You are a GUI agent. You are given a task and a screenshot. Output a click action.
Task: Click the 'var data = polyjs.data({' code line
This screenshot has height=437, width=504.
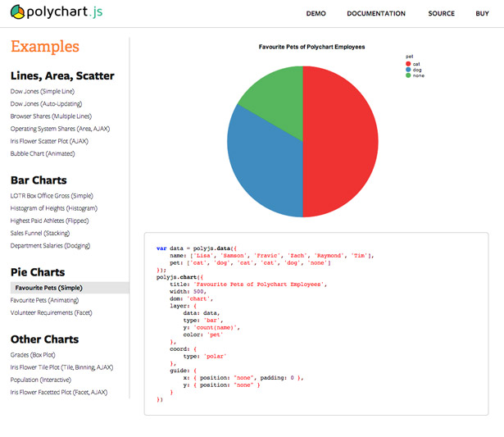(197, 248)
